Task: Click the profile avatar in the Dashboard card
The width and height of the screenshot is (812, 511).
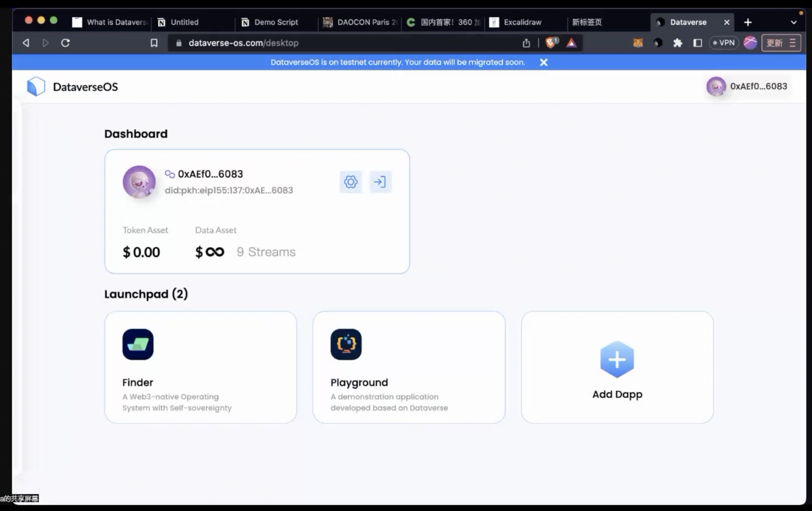Action: coord(139,182)
